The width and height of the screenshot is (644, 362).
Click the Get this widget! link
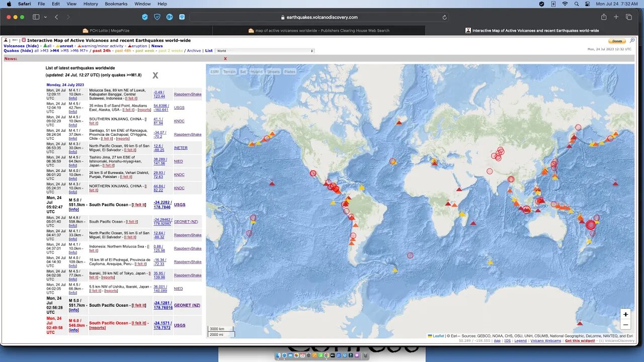(x=580, y=341)
